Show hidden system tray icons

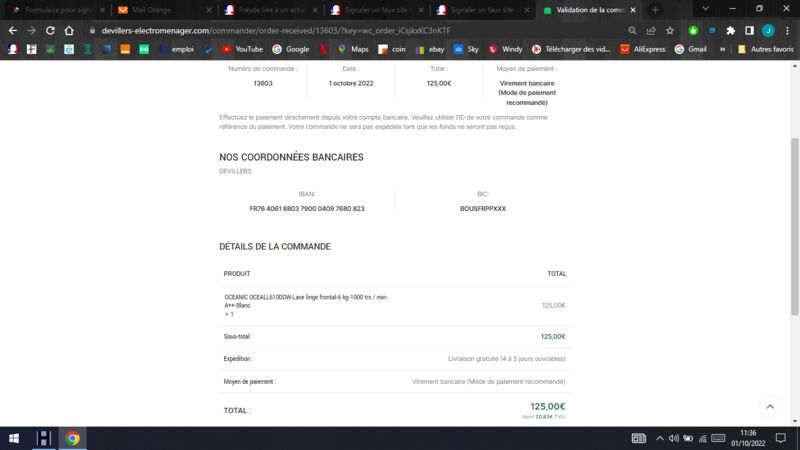point(660,438)
